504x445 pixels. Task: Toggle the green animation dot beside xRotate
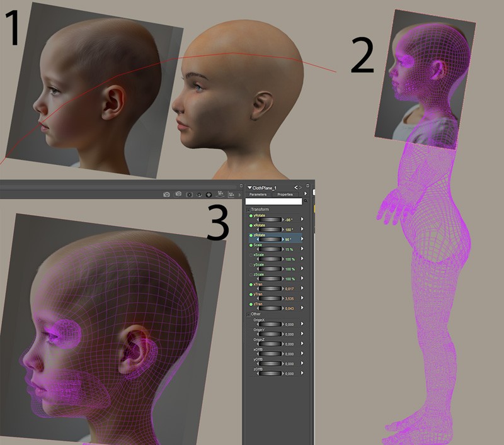pos(251,226)
